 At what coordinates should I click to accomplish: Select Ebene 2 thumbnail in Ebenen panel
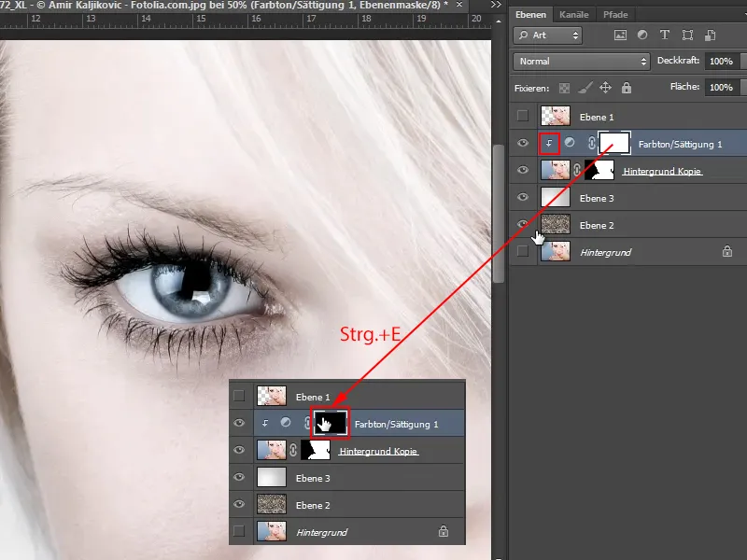point(556,224)
